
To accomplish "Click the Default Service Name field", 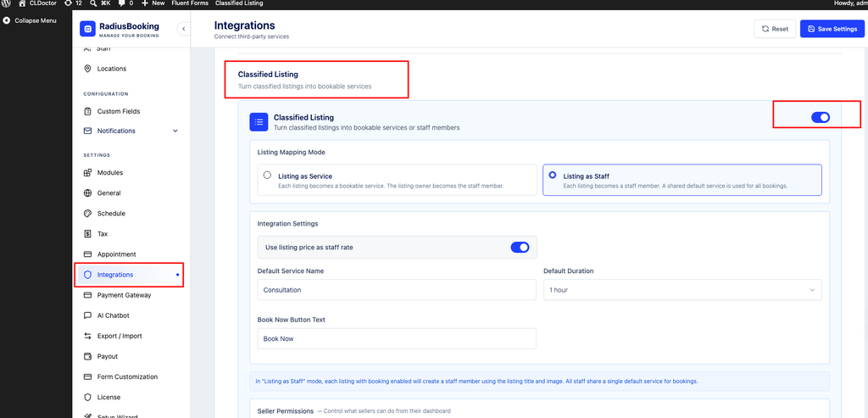I will tap(397, 290).
